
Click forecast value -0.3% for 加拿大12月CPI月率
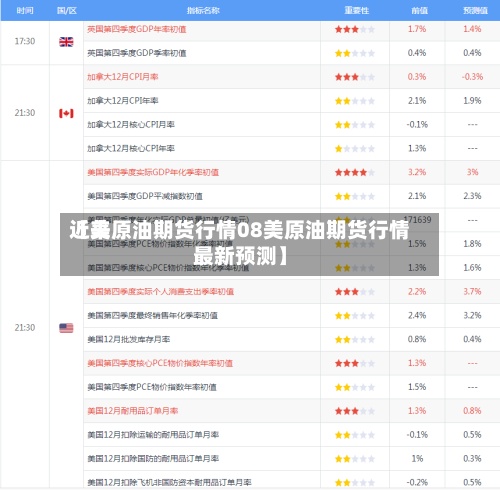pos(472,77)
